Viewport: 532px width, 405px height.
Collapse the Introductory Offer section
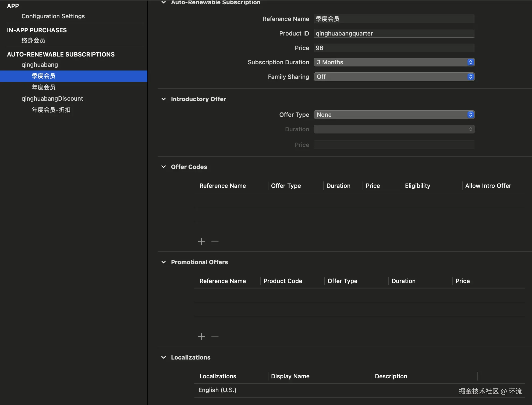(x=164, y=99)
